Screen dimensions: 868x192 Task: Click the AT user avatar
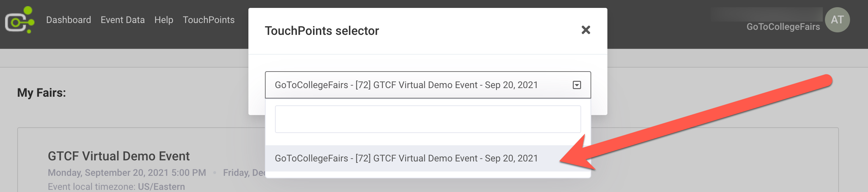pos(837,20)
